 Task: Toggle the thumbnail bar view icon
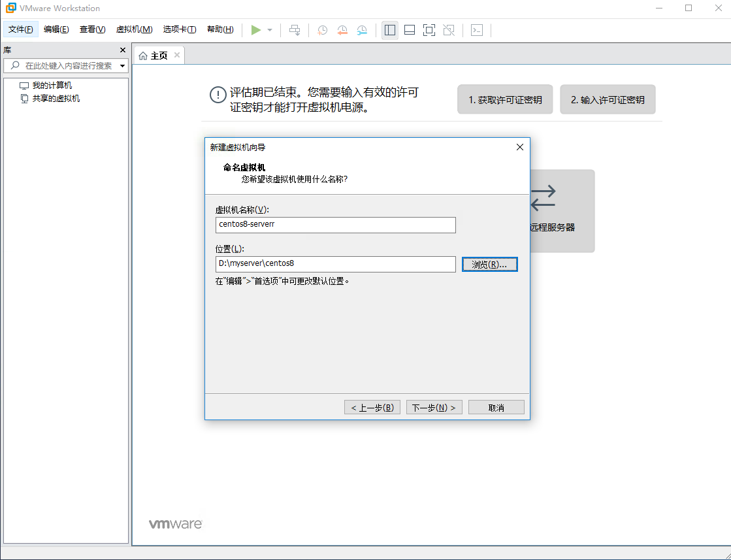pyautogui.click(x=410, y=30)
